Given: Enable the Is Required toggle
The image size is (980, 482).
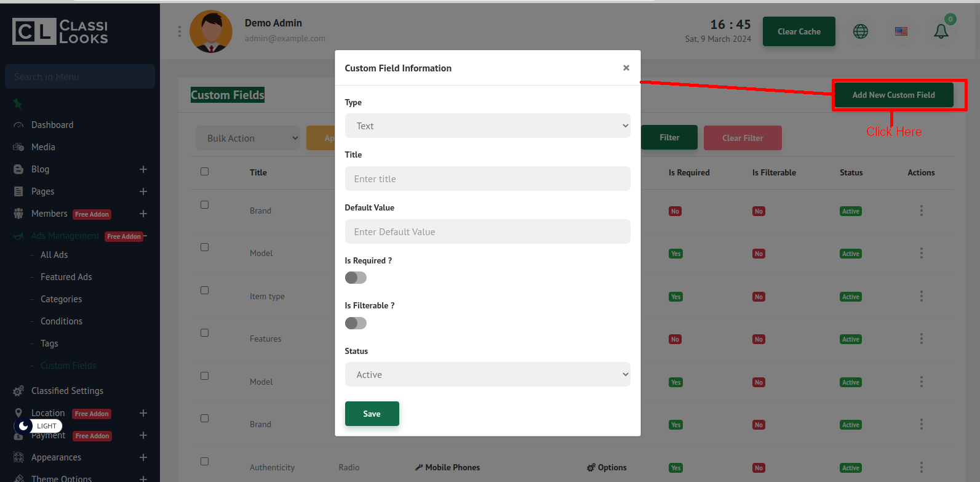Looking at the screenshot, I should point(356,278).
